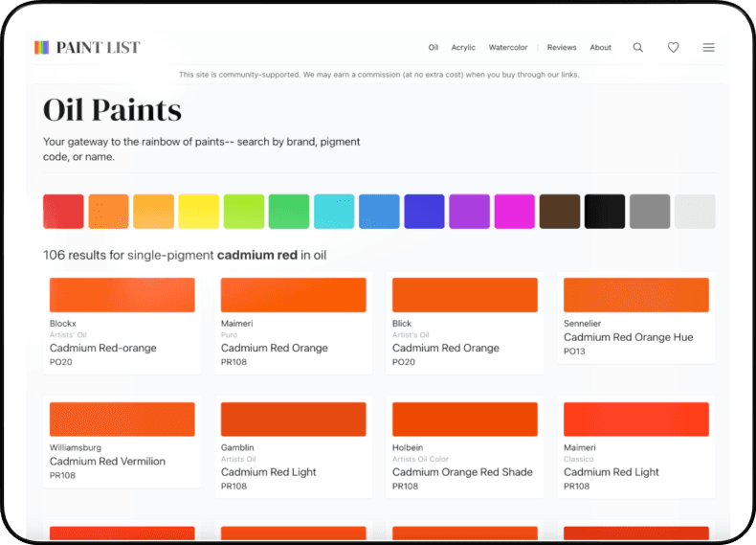Click the PAINT LIST site title
The width and height of the screenshot is (756, 545).
click(98, 47)
